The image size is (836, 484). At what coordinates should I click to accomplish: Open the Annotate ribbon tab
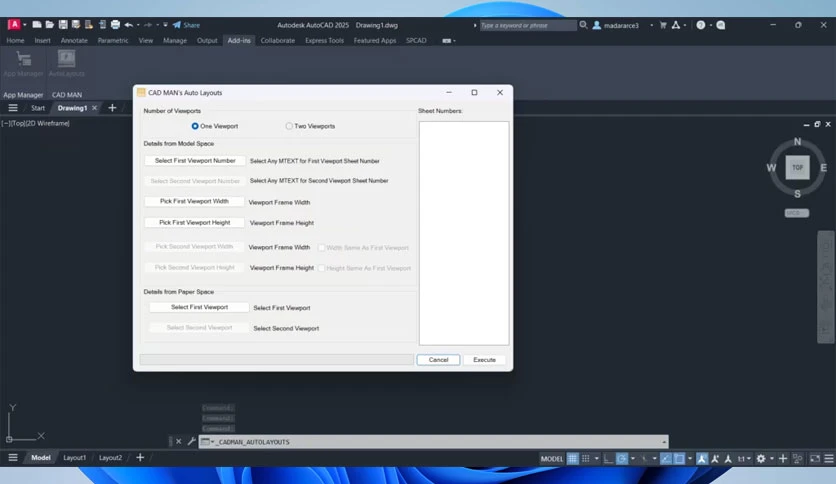tap(74, 41)
